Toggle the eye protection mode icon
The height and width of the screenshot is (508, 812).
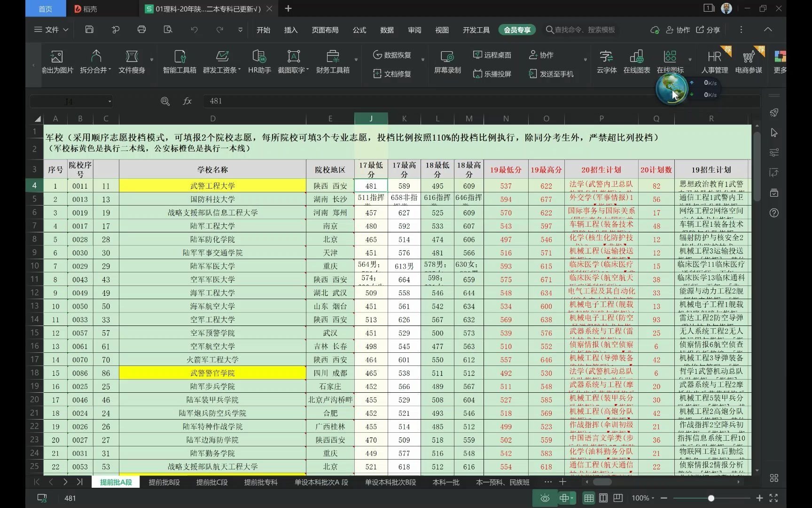545,498
